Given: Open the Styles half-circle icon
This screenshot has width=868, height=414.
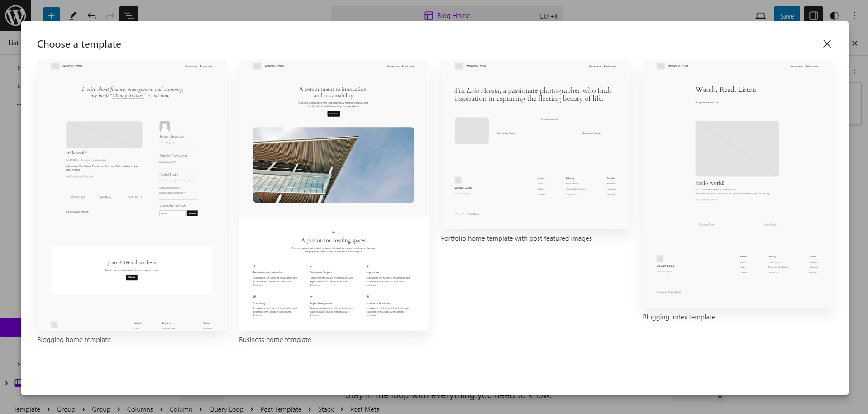Looking at the screenshot, I should tap(833, 15).
